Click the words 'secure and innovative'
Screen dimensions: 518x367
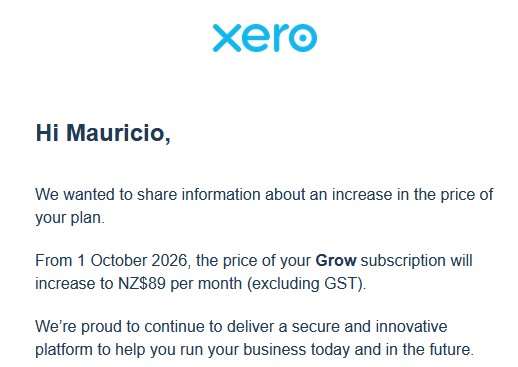coord(369,326)
